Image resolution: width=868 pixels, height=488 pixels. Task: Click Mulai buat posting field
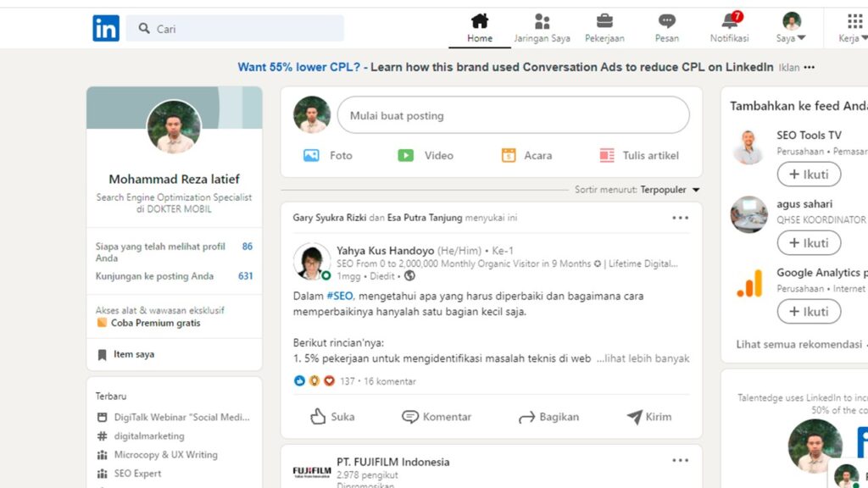(513, 115)
